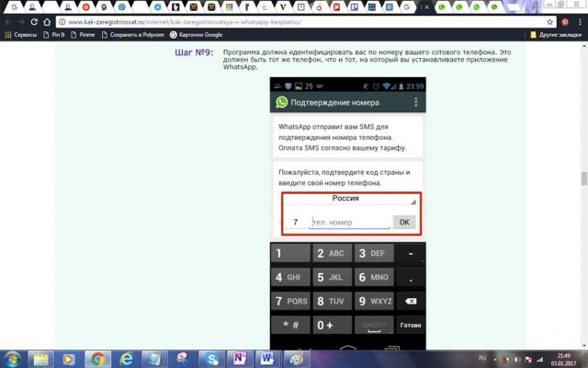Click the тел. номер phone input field
Image resolution: width=588 pixels, height=368 pixels.
(x=349, y=223)
